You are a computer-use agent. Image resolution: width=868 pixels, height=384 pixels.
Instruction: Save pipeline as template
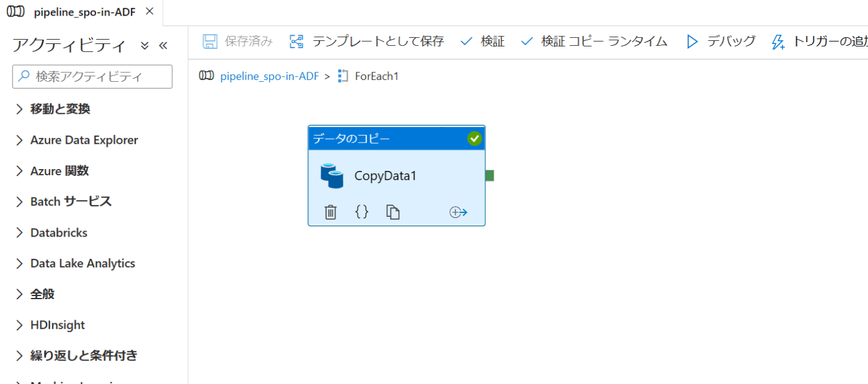[366, 41]
